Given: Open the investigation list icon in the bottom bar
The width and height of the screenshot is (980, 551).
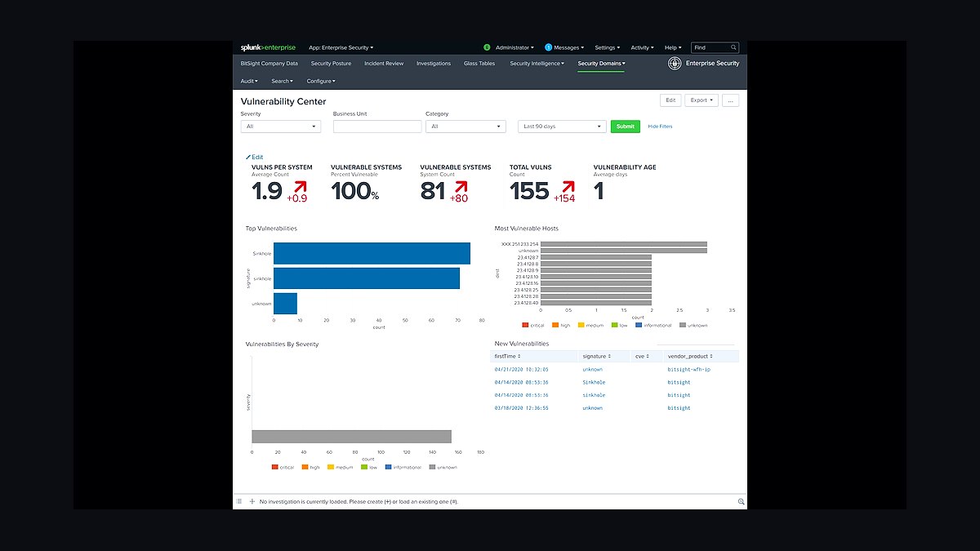Looking at the screenshot, I should coord(239,501).
